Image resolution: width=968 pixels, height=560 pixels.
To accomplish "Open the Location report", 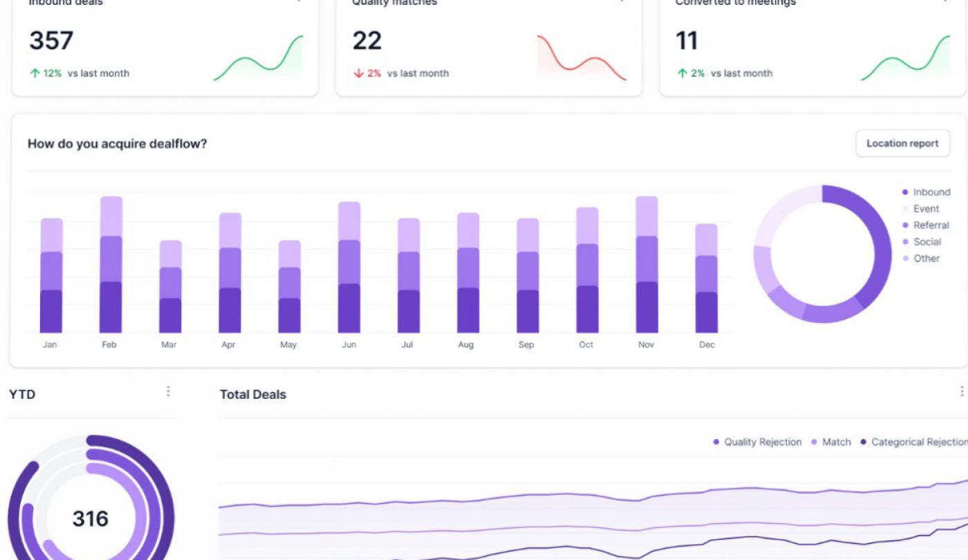I will pyautogui.click(x=902, y=144).
